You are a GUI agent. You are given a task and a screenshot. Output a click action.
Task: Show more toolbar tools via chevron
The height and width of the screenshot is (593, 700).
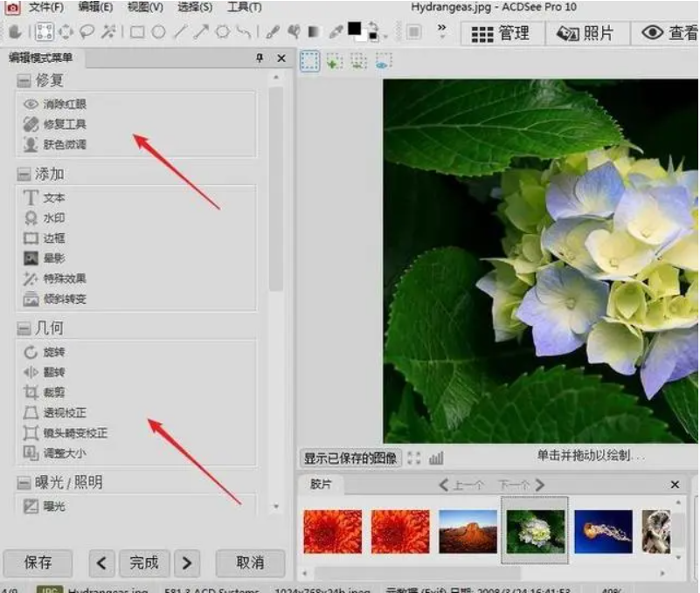point(441,28)
